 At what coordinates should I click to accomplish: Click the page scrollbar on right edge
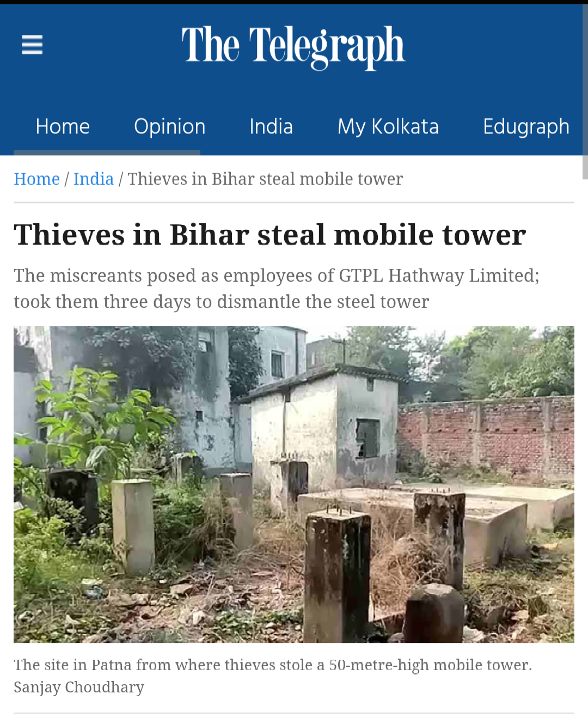pyautogui.click(x=585, y=93)
